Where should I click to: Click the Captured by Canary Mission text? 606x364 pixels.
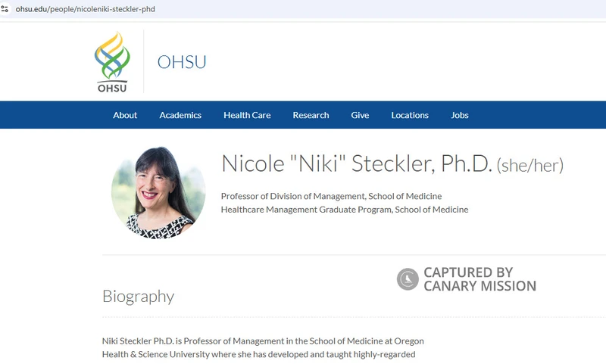479,279
